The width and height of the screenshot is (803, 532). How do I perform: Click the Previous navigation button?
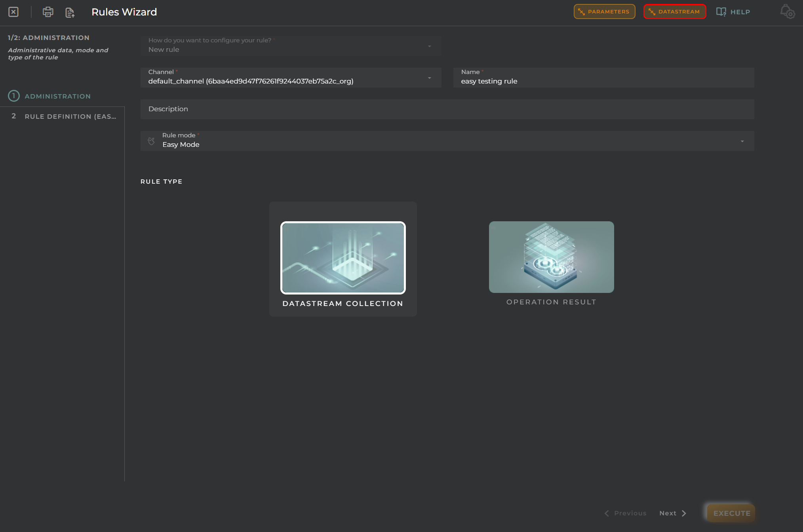(625, 513)
